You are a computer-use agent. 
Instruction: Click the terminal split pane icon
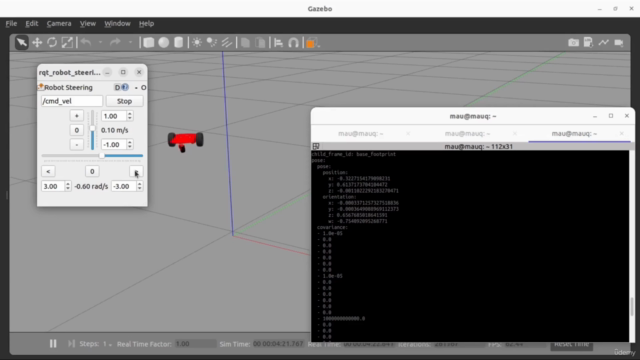coord(316,146)
